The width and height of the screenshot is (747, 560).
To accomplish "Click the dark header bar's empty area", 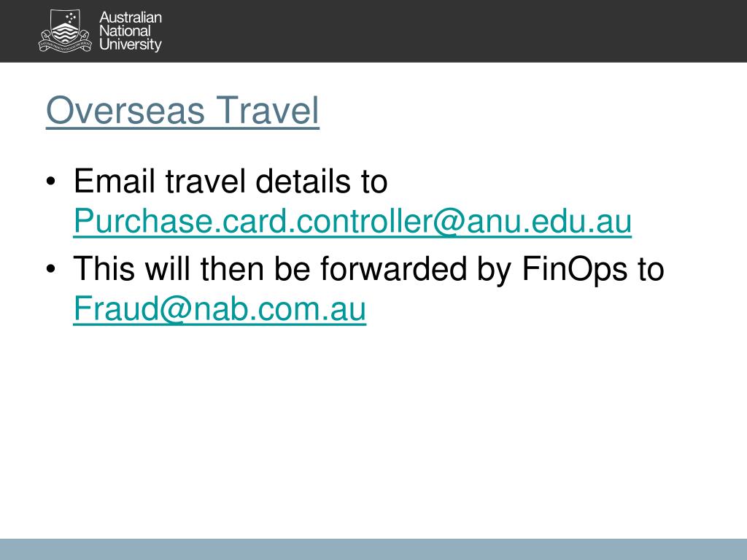I will (x=452, y=31).
